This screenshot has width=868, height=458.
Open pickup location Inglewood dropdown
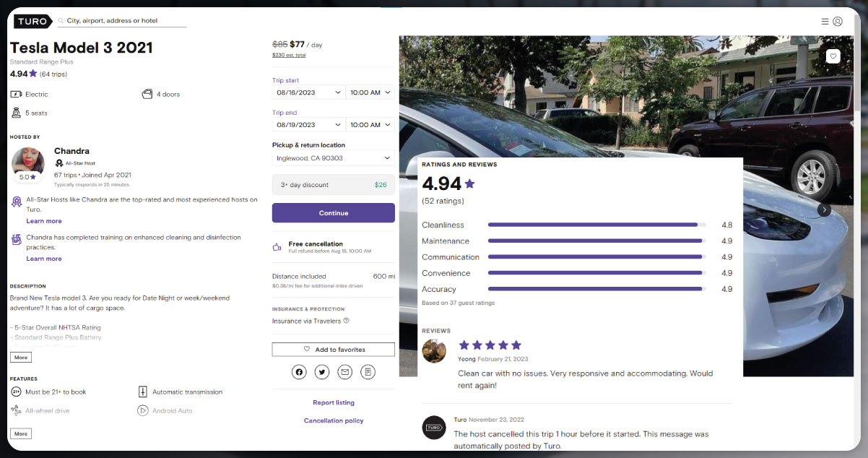(334, 158)
